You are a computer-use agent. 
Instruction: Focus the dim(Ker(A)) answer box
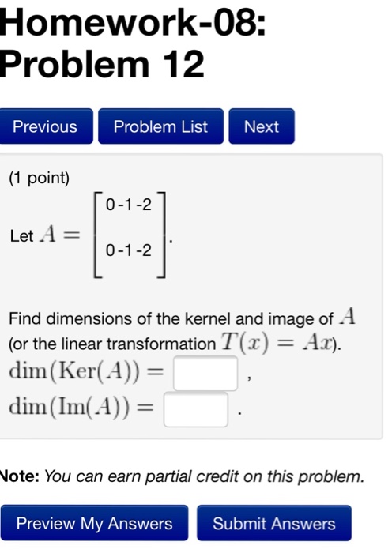pyautogui.click(x=205, y=374)
